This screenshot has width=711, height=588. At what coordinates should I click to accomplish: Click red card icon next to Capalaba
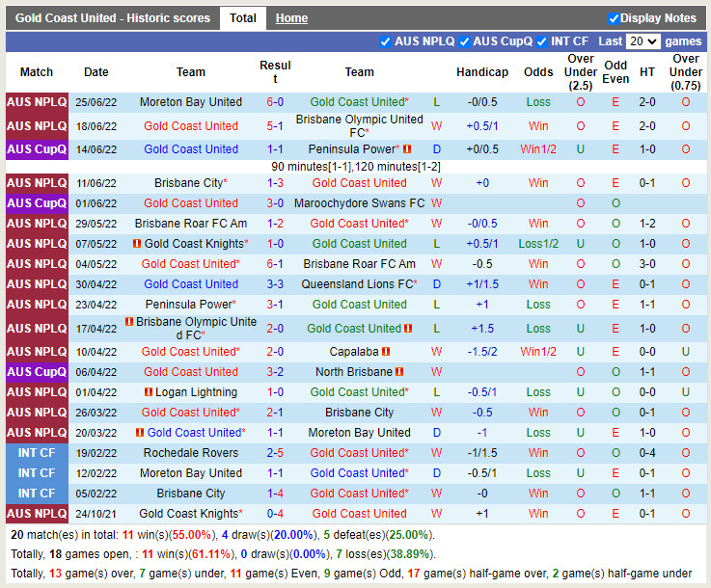[386, 352]
